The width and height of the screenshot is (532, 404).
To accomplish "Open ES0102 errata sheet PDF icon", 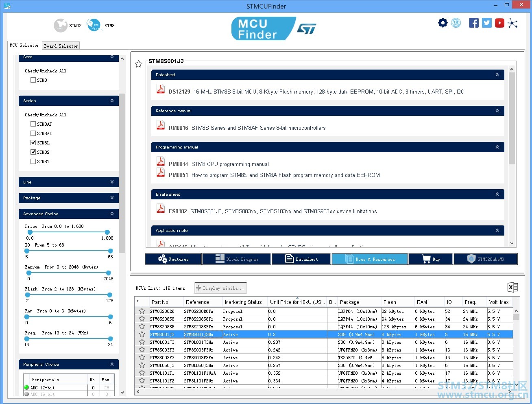I will (161, 208).
